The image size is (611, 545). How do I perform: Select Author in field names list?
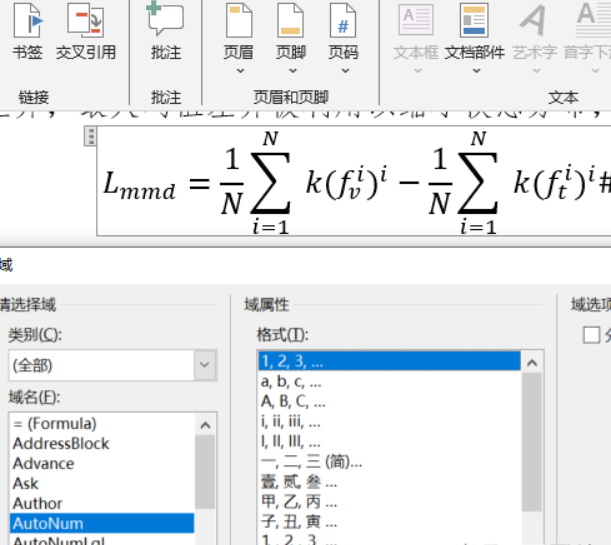pyautogui.click(x=102, y=503)
